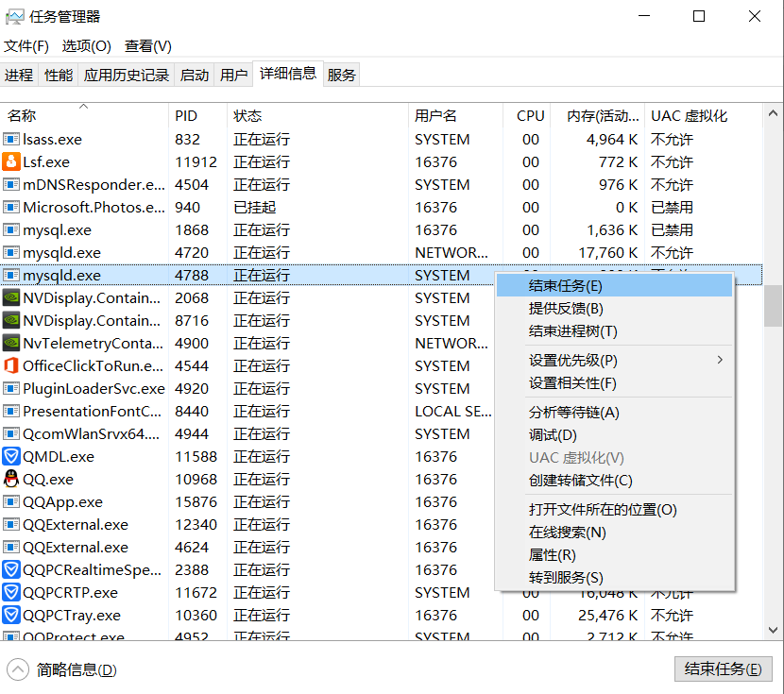The height and width of the screenshot is (694, 784).
Task: Choose 打开文件所在的位置(O) in the context menu
Action: point(615,510)
